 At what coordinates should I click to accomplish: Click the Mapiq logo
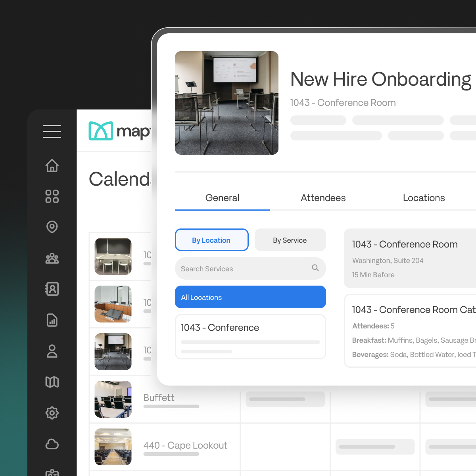[120, 131]
